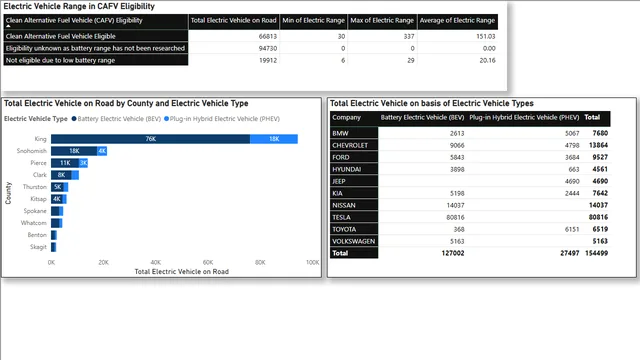This screenshot has width=640, height=360.
Task: Click the Plug-in Hybrid Electric Vehicle (PHEV) table column header
Action: coord(524,118)
